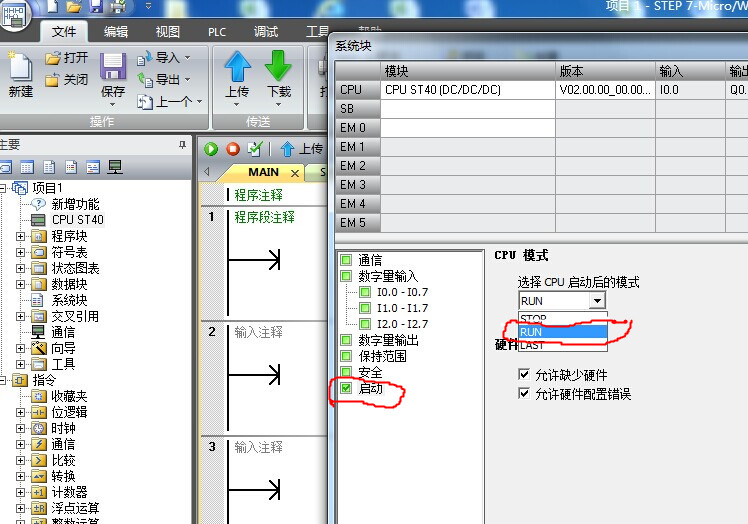Open the 文件 ribbon tab

(x=64, y=32)
